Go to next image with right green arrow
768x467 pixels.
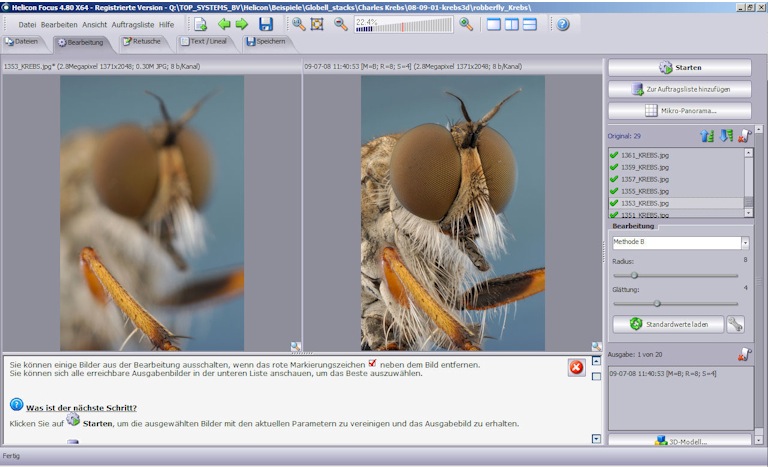click(x=242, y=24)
